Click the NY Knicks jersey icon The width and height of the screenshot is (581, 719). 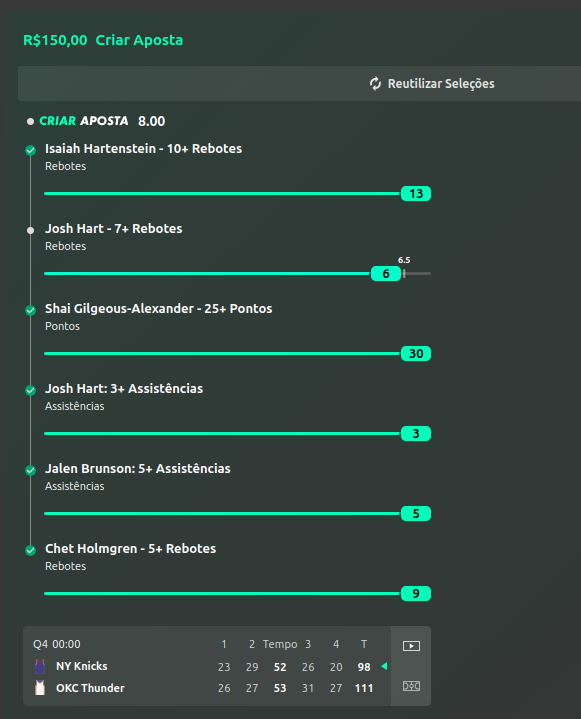(x=40, y=666)
